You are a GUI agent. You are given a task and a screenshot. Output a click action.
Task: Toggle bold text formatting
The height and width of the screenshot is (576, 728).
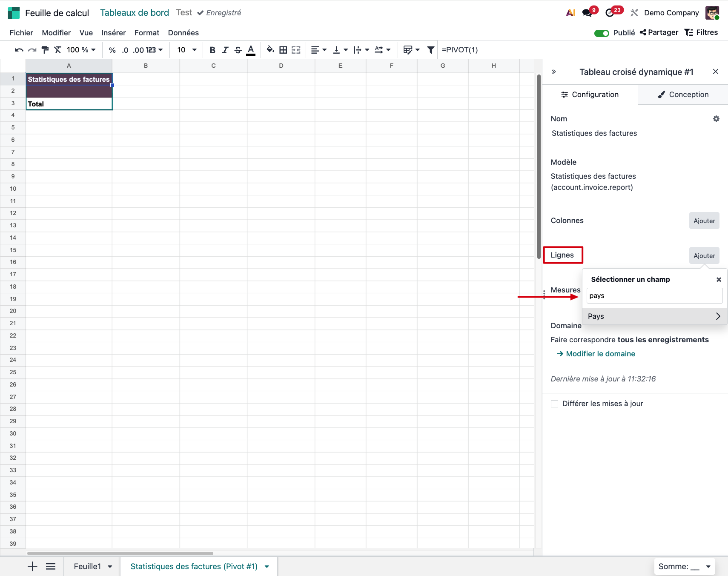(x=212, y=50)
